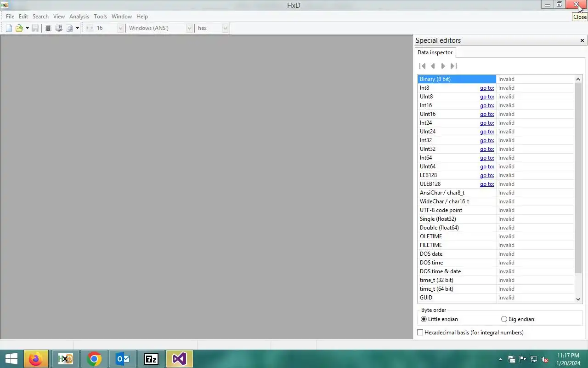Click the adjust column width arrows icon
Image resolution: width=588 pixels, height=368 pixels.
coord(89,28)
